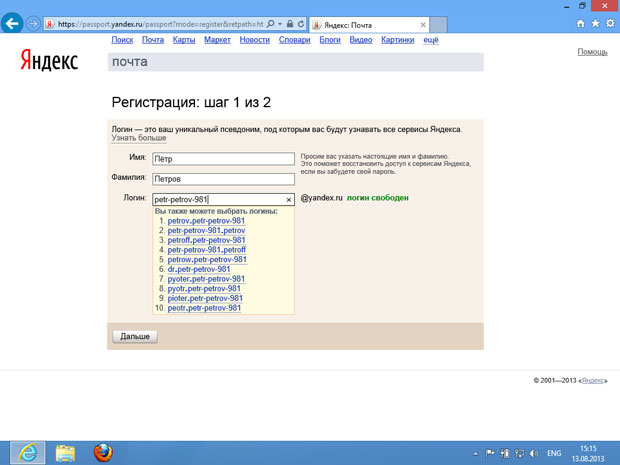Launch Firefox from the taskbar
620x465 pixels.
(x=102, y=452)
